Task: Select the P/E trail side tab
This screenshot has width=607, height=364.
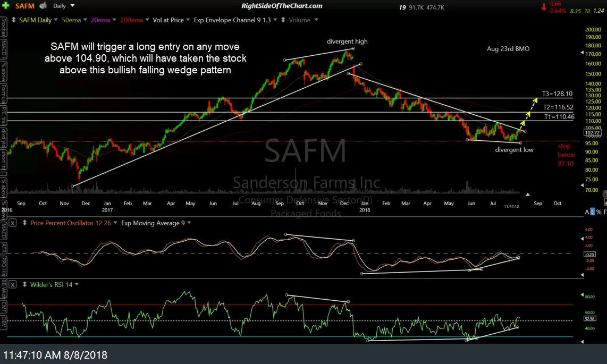Action: 4,116
